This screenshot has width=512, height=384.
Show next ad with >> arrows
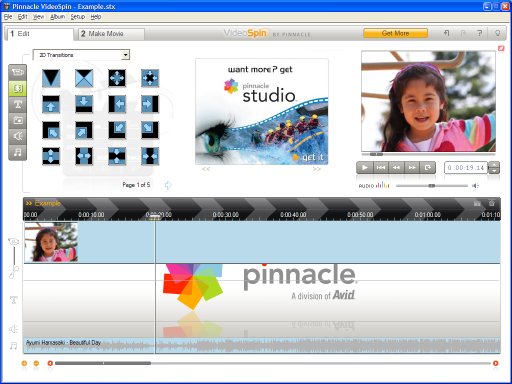pos(317,169)
